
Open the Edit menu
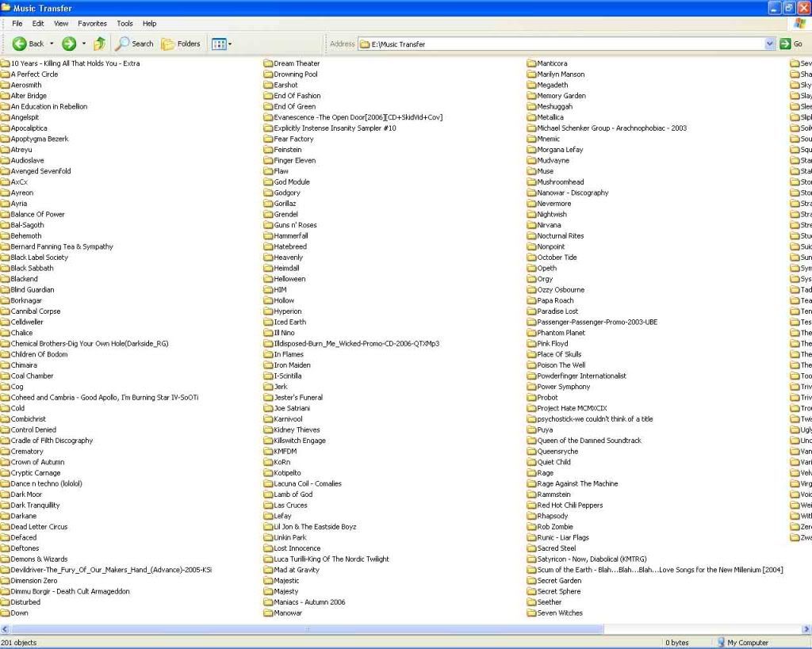click(38, 23)
